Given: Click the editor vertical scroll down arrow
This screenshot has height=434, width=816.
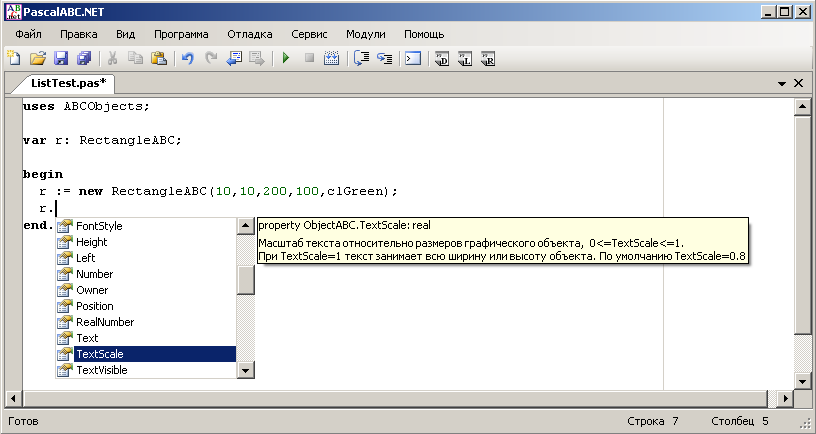Looking at the screenshot, I should (802, 382).
